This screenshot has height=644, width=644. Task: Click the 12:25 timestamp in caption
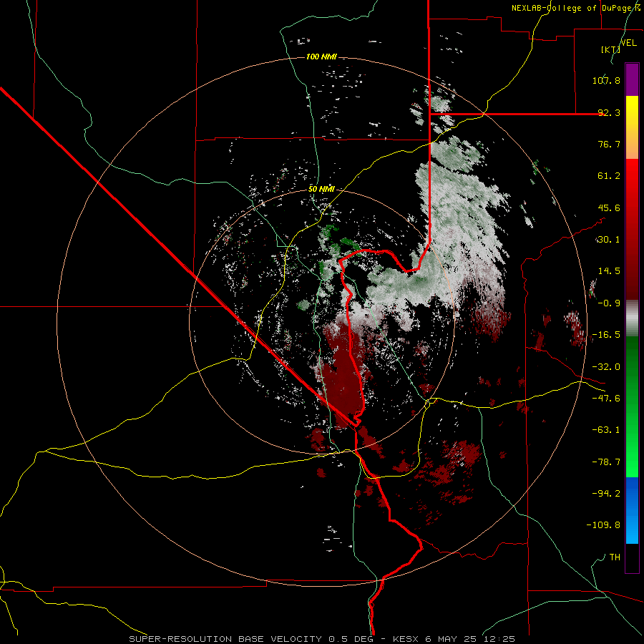(x=498, y=639)
